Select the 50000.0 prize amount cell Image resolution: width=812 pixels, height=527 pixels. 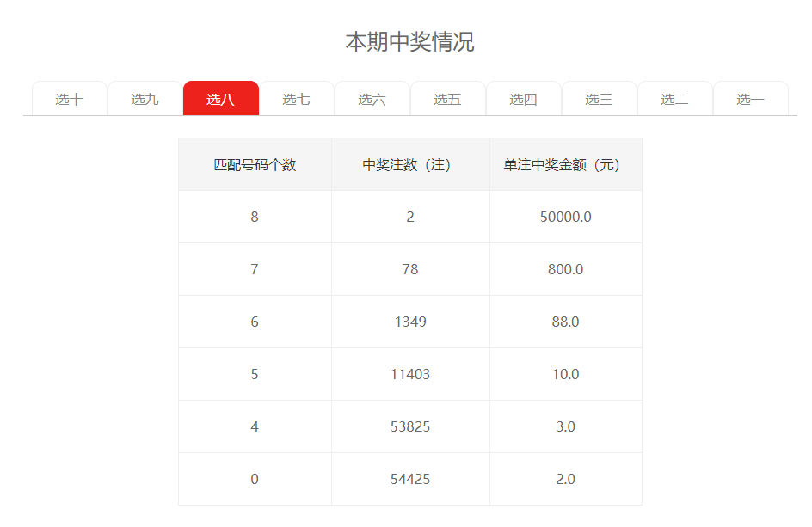[565, 218]
